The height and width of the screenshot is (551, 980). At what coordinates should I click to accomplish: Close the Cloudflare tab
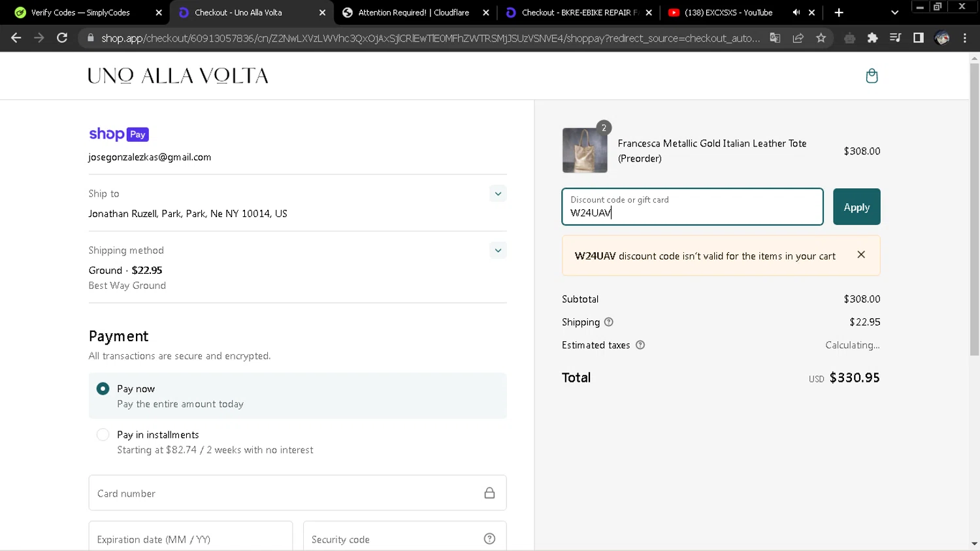485,12
